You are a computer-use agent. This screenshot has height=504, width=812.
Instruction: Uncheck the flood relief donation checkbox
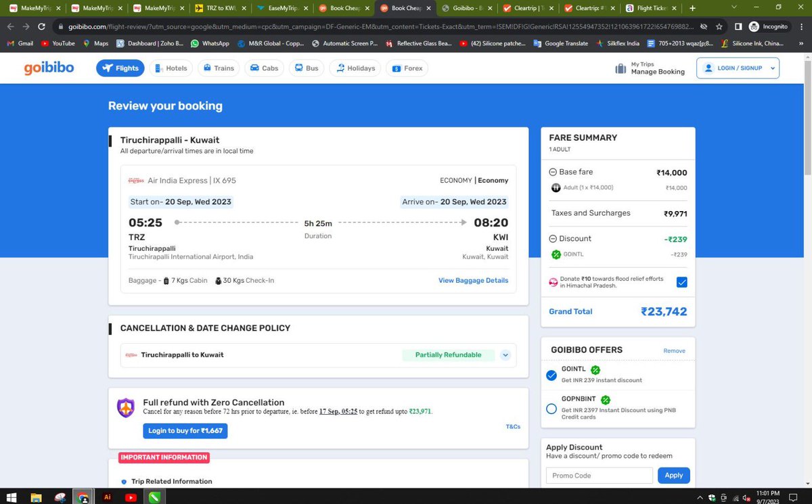pos(681,282)
